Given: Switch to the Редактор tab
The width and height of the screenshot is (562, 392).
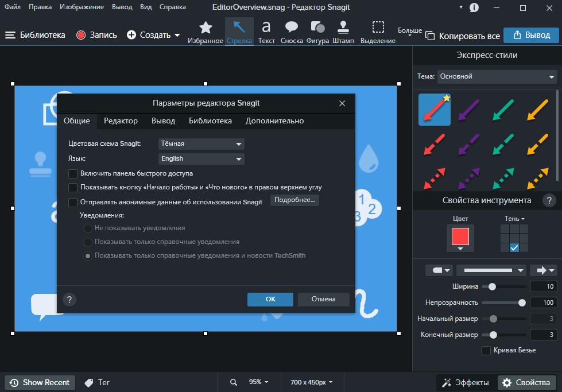Looking at the screenshot, I should tap(121, 121).
